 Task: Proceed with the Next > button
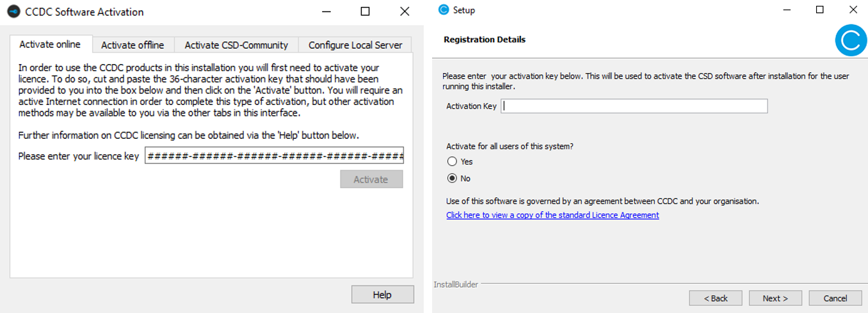[775, 298]
